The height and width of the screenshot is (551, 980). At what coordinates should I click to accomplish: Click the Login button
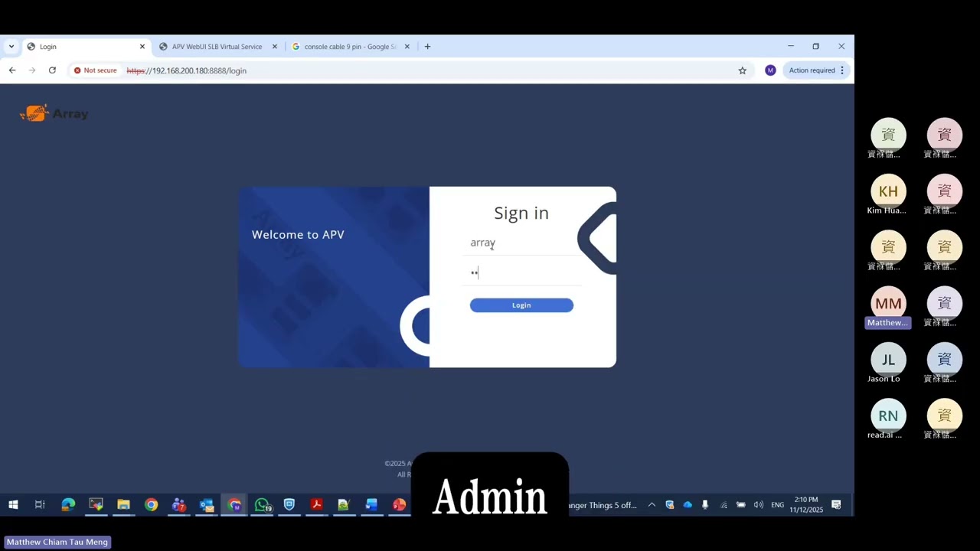tap(521, 305)
